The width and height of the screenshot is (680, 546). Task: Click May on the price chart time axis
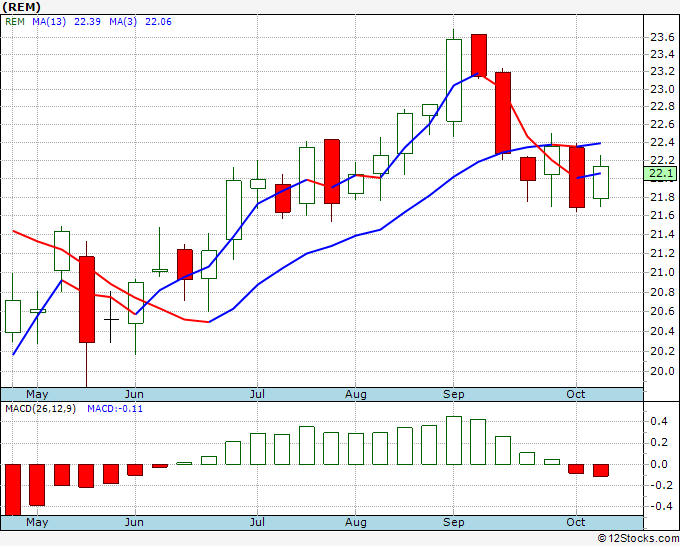(x=37, y=394)
